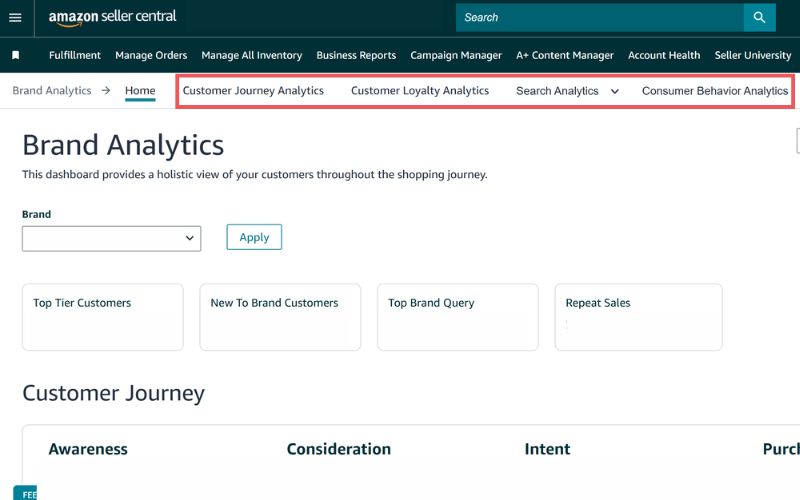Switch to Consumer Behavior Analytics tab

pyautogui.click(x=715, y=91)
